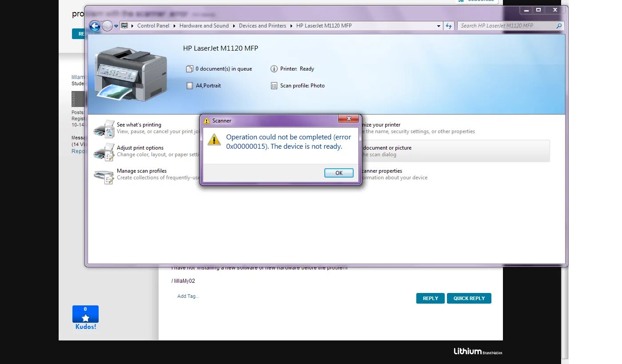Click the magnifier search icon

click(559, 26)
